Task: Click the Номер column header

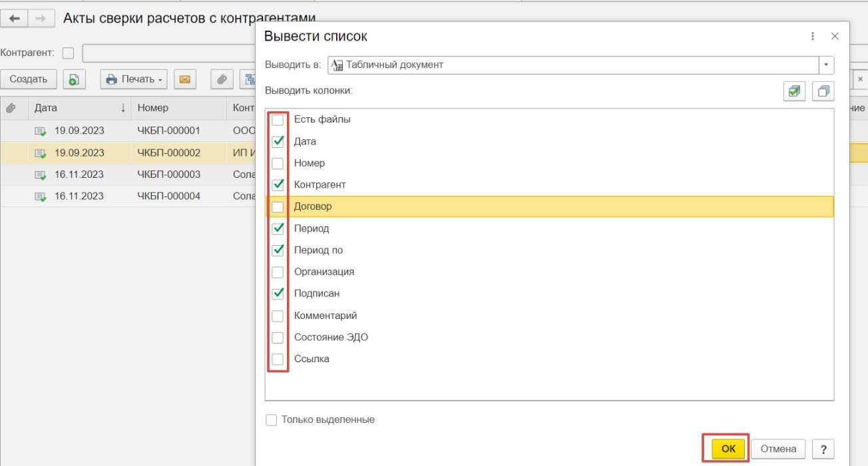Action: [x=179, y=108]
